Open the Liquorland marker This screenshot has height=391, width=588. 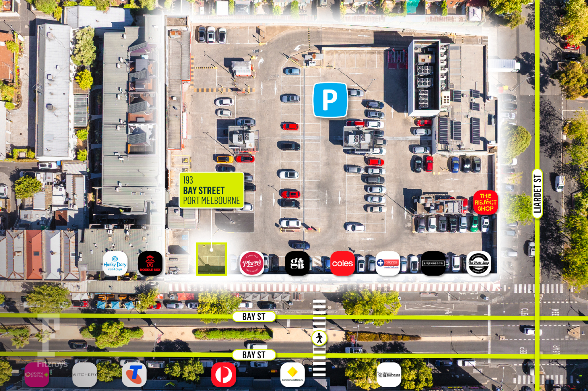pos(433,263)
